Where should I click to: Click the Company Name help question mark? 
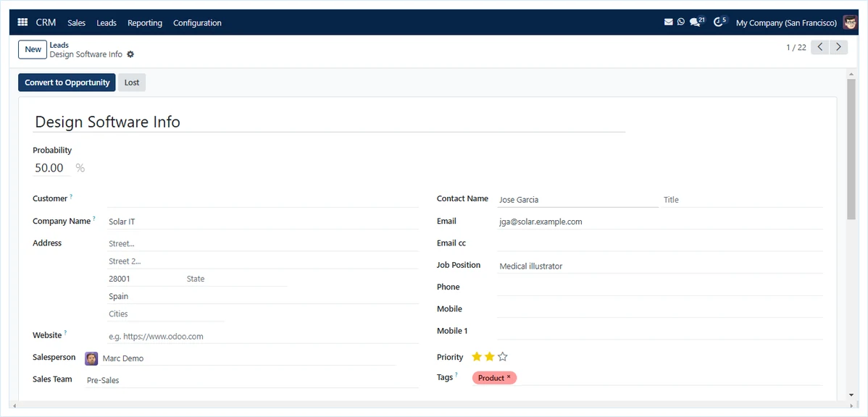[x=94, y=219]
